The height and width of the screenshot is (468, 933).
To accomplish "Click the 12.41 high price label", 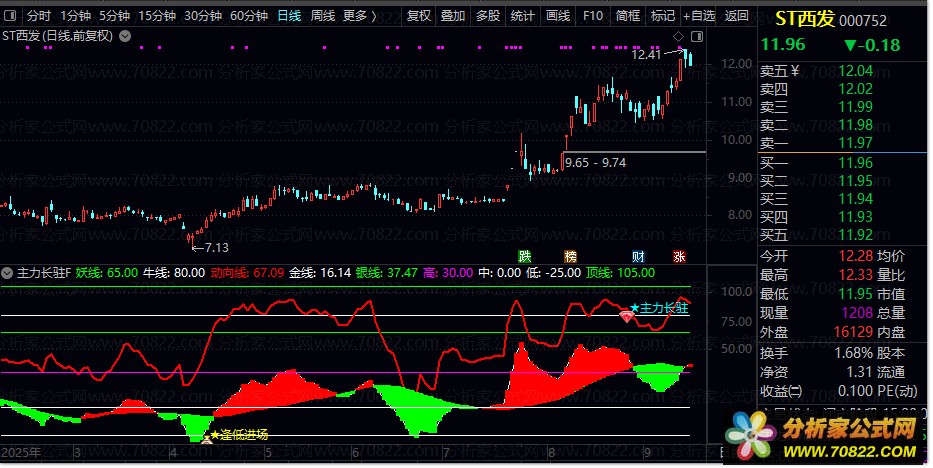I will click(x=646, y=55).
